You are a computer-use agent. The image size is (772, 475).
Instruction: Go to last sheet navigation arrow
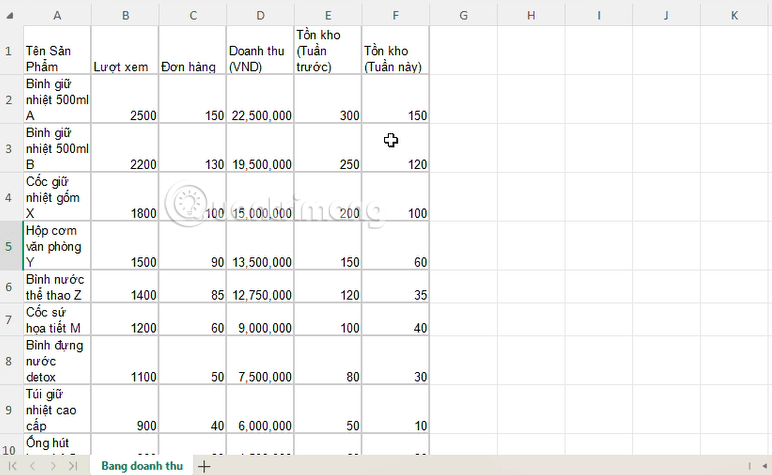[73, 466]
